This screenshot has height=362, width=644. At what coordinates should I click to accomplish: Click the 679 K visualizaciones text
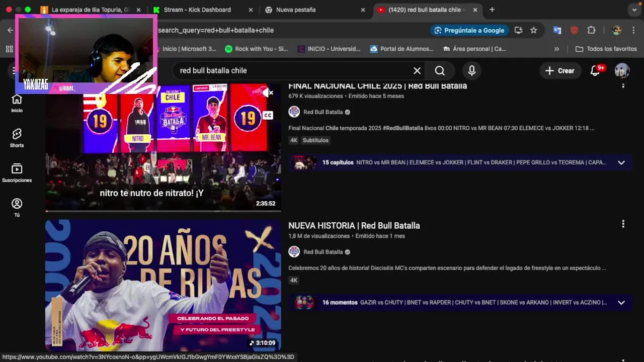(x=315, y=96)
